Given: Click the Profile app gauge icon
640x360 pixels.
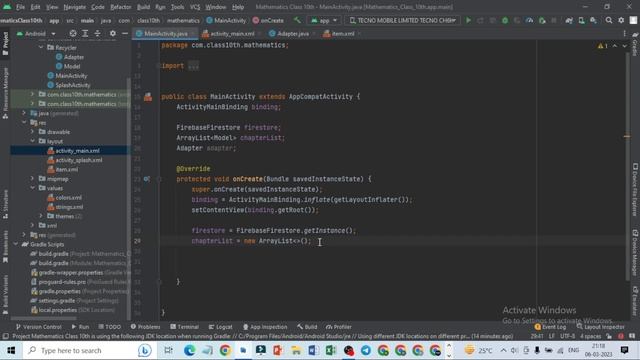Looking at the screenshot, I should coord(529,20).
